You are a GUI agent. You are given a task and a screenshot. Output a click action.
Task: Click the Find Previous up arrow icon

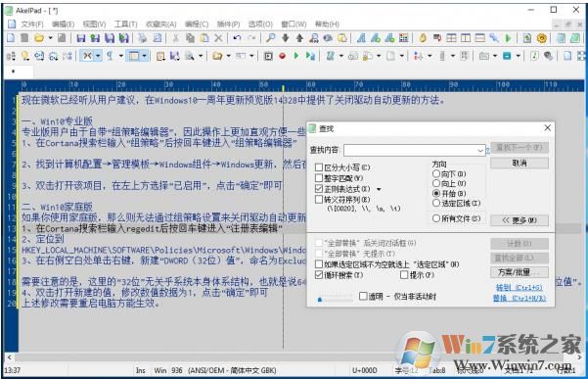299,38
